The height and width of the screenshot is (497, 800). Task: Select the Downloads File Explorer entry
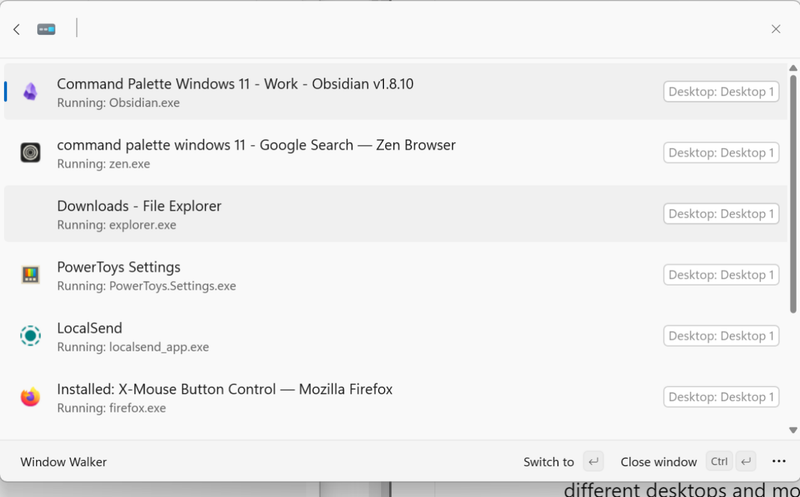tap(139, 213)
